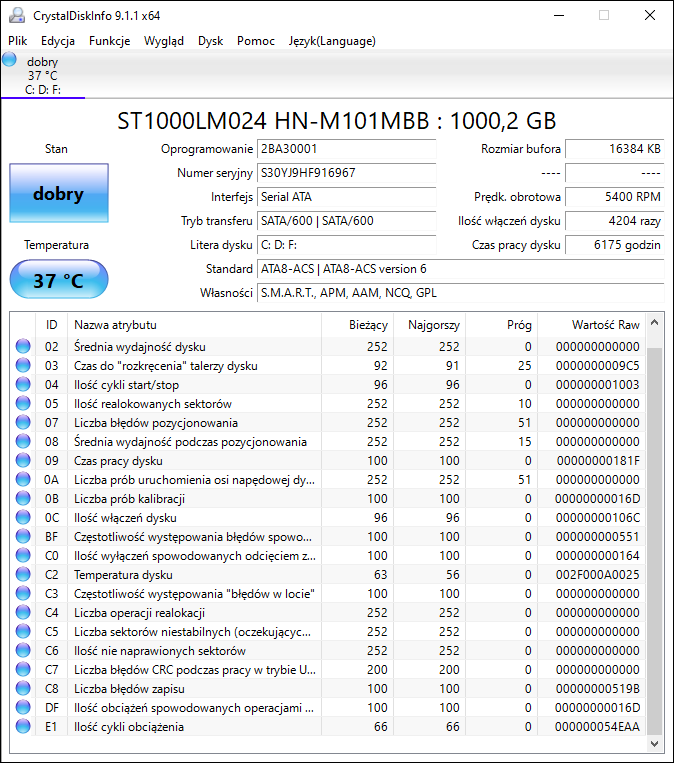Click the serial number field S30YJ9HF916967
The height and width of the screenshot is (763, 674).
coord(346,173)
